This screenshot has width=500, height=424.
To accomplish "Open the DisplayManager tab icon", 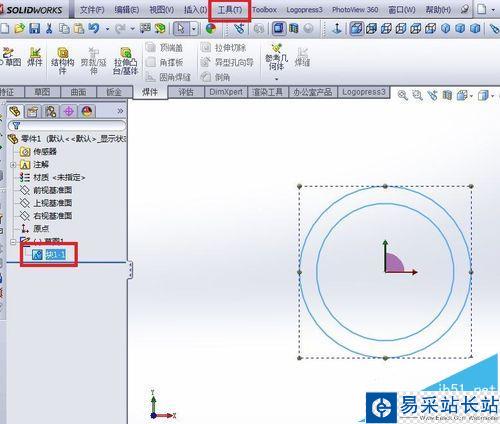I will pyautogui.click(x=87, y=112).
